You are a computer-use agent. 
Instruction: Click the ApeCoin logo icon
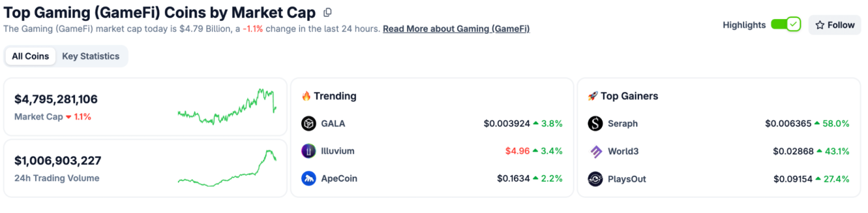tap(309, 179)
